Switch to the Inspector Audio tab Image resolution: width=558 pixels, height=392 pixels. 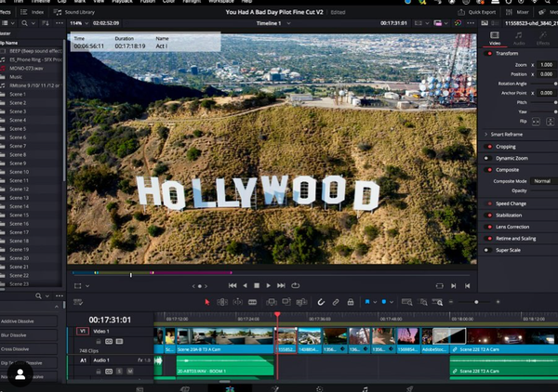(519, 38)
